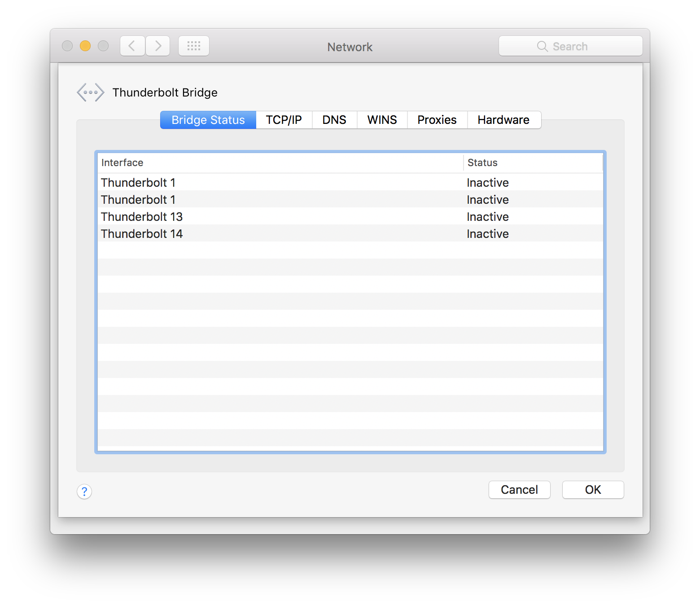Click the Network window title

click(x=350, y=47)
